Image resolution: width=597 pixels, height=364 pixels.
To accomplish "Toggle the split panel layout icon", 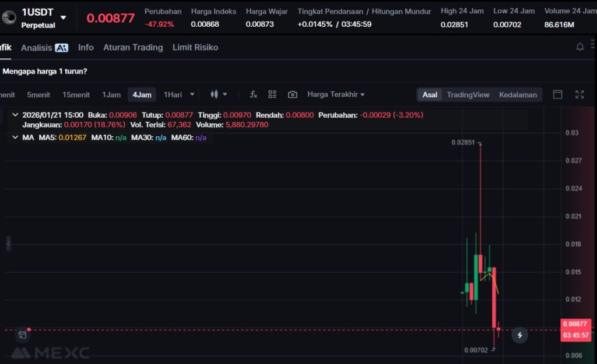I will (x=557, y=94).
